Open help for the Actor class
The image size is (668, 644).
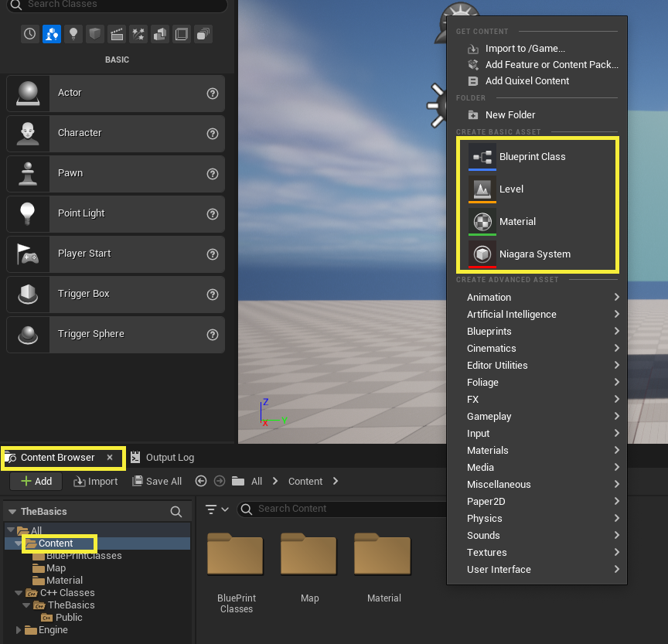(213, 94)
